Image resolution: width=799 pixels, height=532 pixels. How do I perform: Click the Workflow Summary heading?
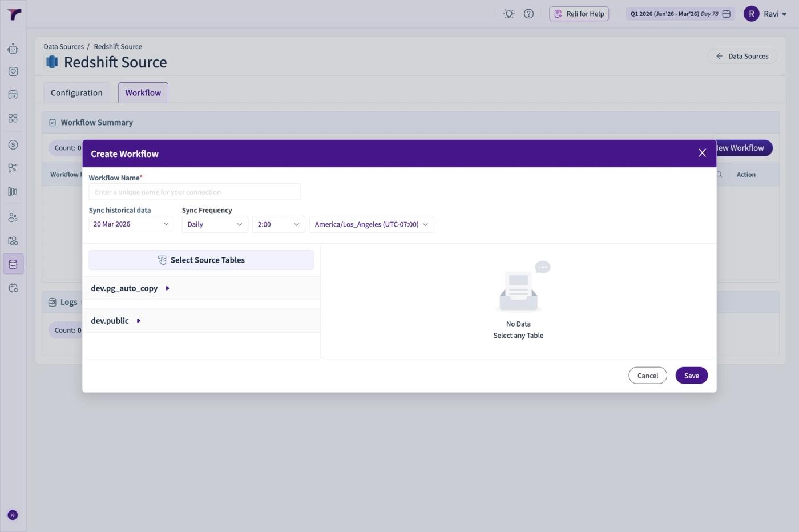(x=97, y=123)
